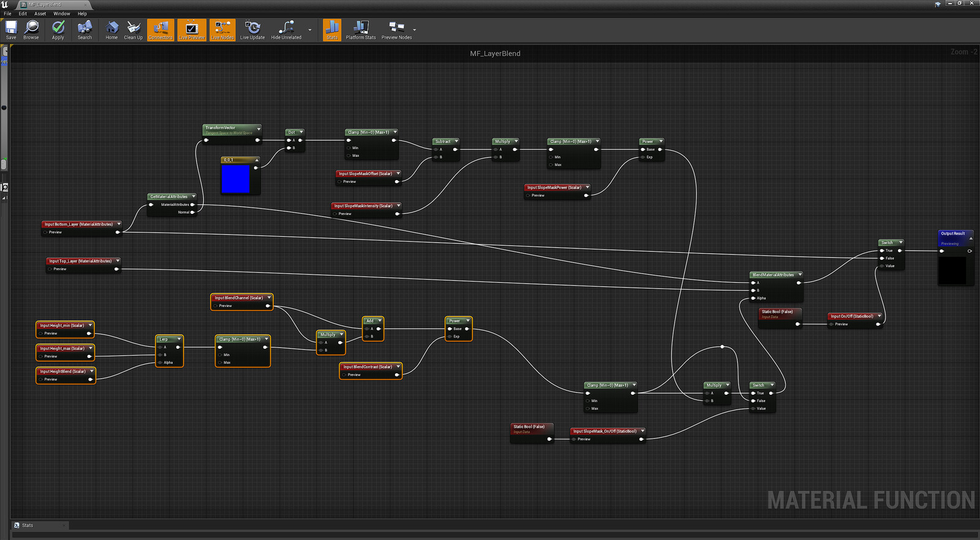Select the Input SlopeMaskOffset (Scalar) node title

coord(366,173)
